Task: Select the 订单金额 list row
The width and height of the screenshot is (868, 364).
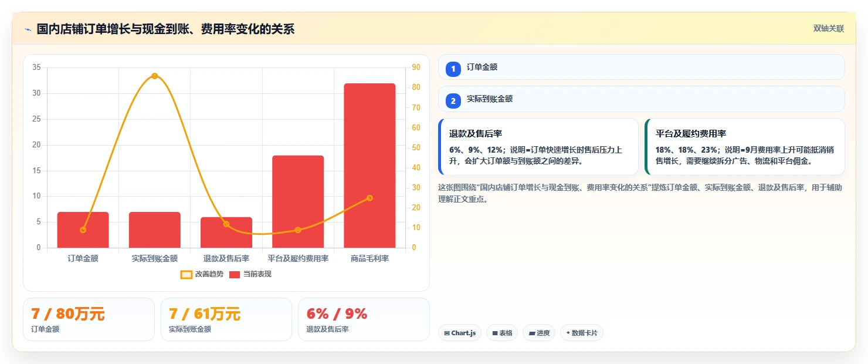Action: 641,67
